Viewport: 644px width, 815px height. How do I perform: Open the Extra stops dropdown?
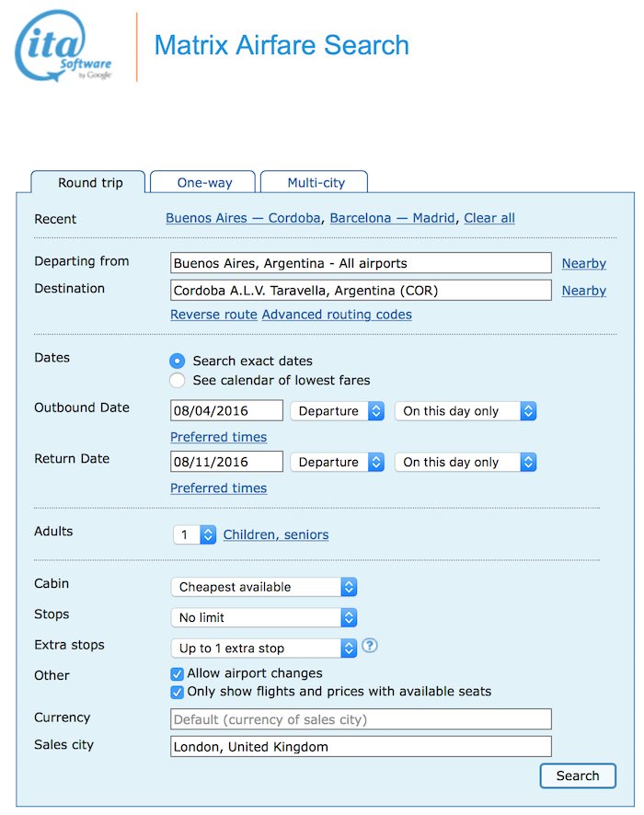(263, 649)
